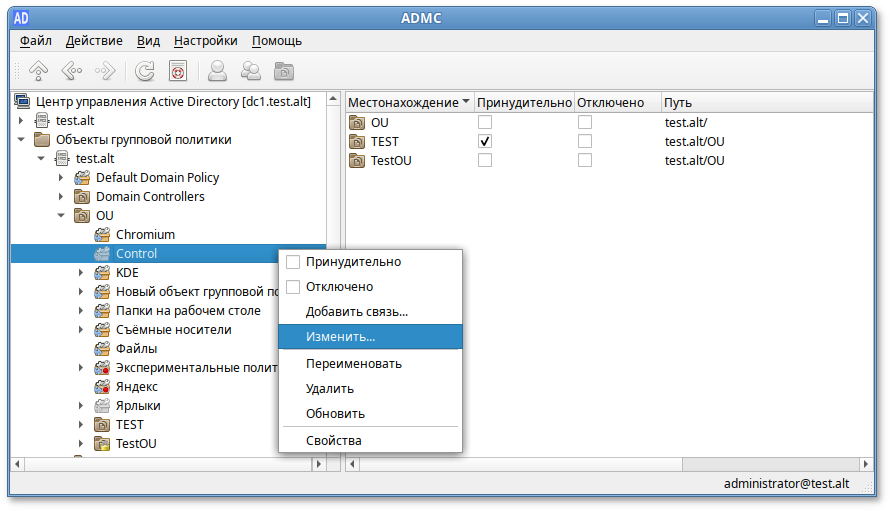This screenshot has width=890, height=511.
Task: Toggle Отключено checkbox for TEST row
Action: click(x=585, y=141)
